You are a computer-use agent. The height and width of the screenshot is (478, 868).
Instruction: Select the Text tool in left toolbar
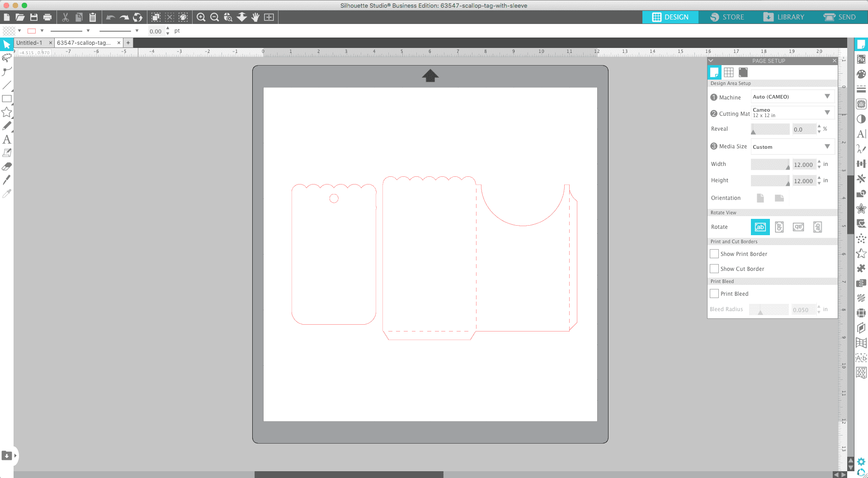[x=7, y=139]
